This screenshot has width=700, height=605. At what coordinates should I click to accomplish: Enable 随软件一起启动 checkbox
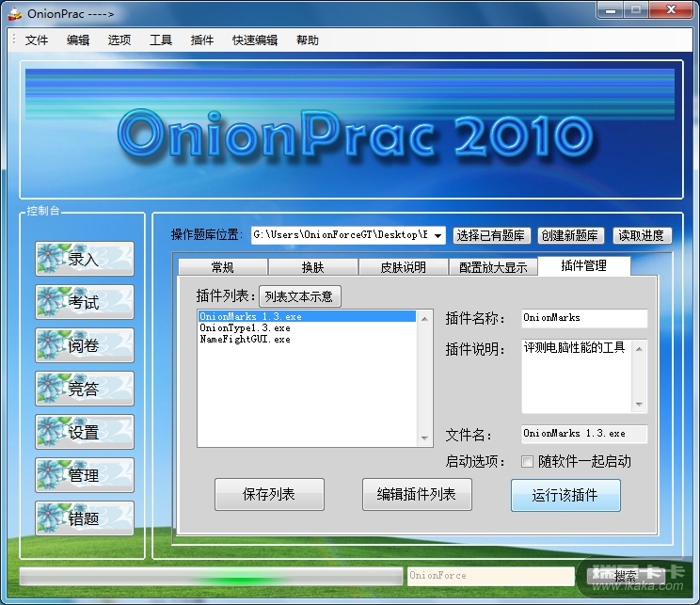[527, 461]
